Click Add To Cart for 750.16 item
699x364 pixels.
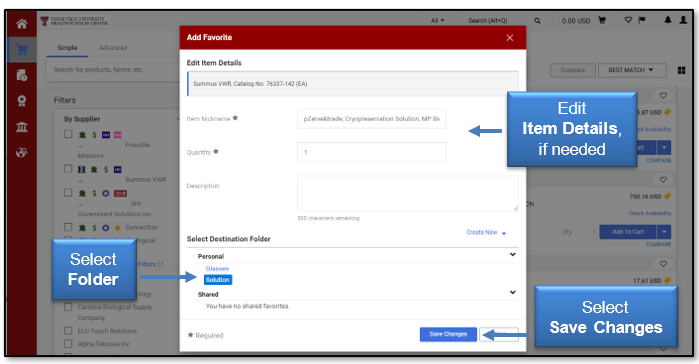tap(628, 232)
